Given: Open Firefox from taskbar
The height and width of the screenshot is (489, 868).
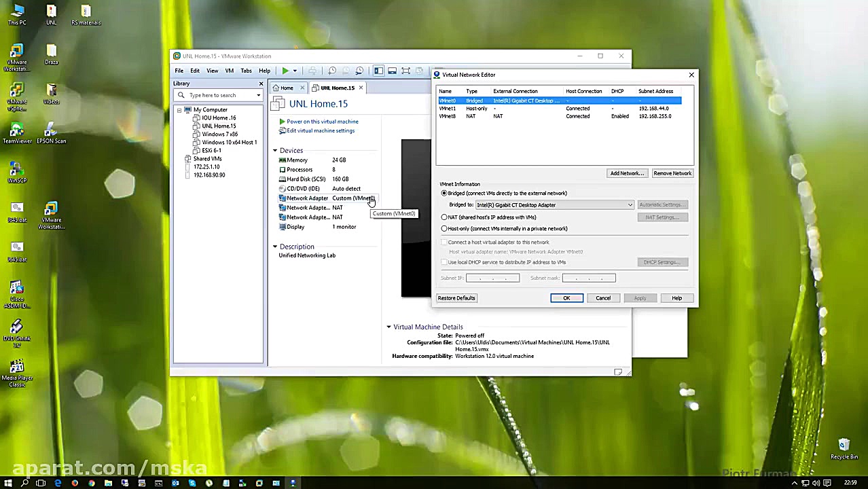Looking at the screenshot, I should (x=75, y=483).
